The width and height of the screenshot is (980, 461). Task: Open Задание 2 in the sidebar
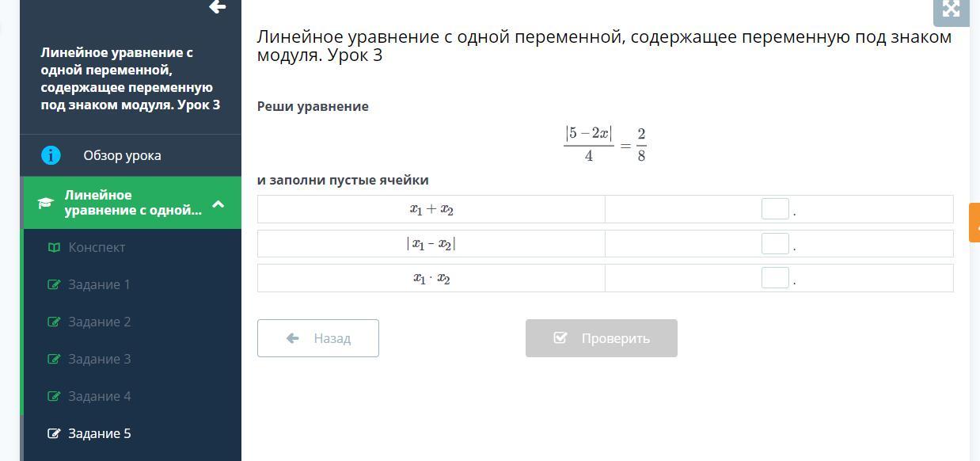[x=99, y=322]
